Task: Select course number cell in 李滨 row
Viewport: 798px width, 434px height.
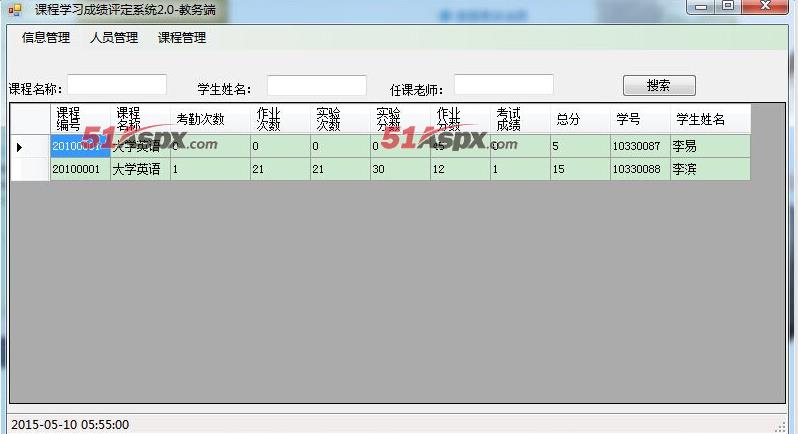Action: pyautogui.click(x=80, y=169)
